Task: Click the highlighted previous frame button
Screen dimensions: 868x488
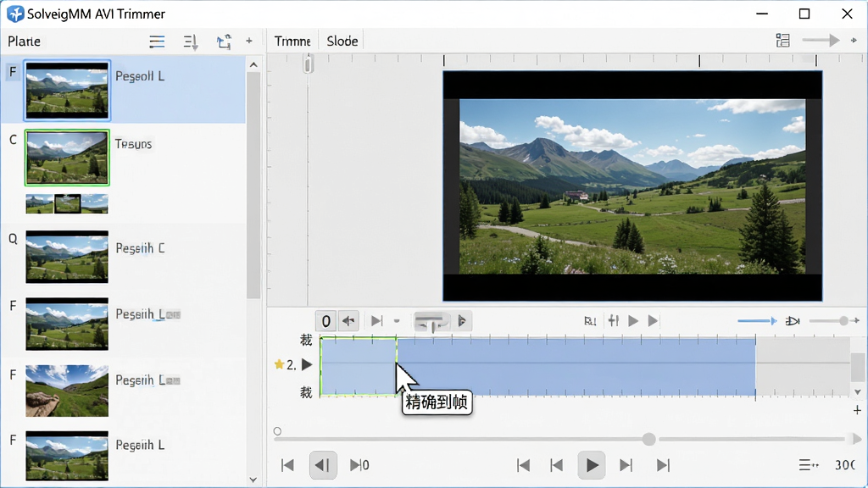Action: pos(323,465)
